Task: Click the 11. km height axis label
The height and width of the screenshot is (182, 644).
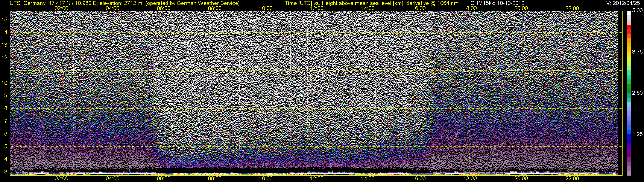Action: point(5,70)
